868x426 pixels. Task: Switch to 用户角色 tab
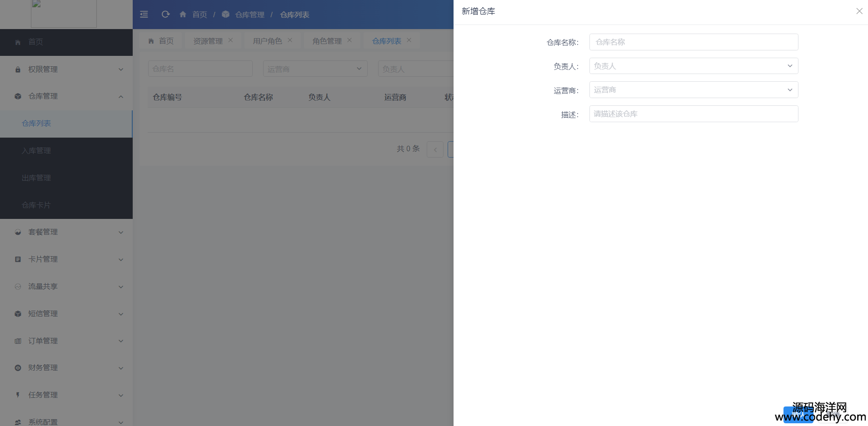click(x=267, y=41)
